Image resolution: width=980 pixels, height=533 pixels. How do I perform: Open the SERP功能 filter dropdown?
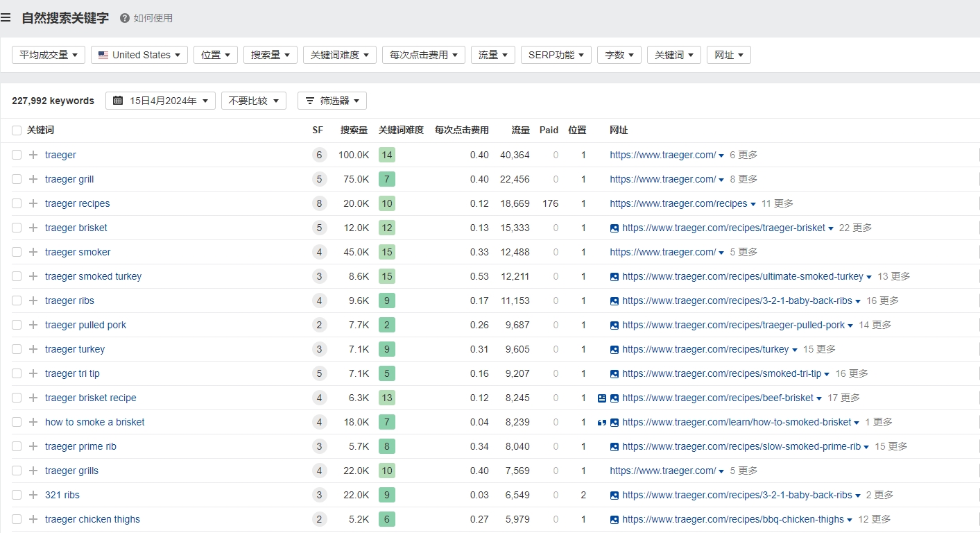[x=556, y=55]
